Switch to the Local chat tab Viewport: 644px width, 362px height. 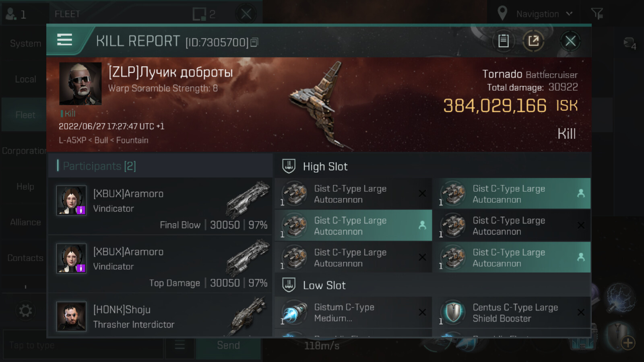(x=25, y=79)
